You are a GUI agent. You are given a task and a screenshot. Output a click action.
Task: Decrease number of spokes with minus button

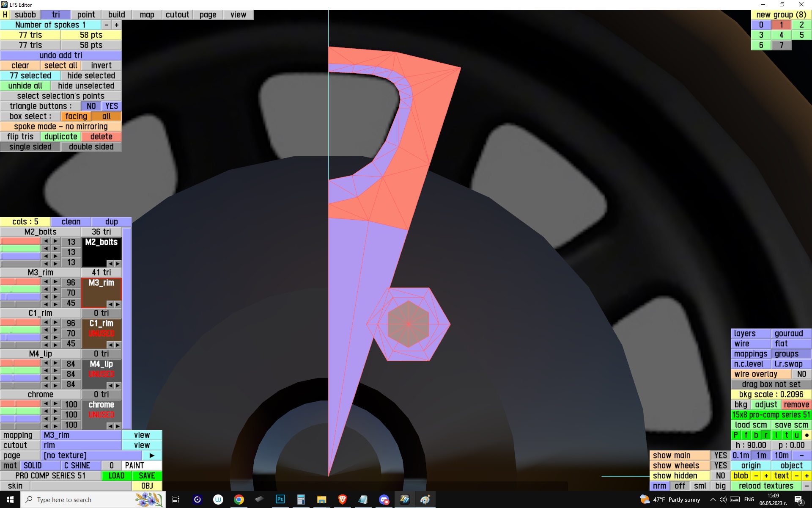[x=107, y=25]
